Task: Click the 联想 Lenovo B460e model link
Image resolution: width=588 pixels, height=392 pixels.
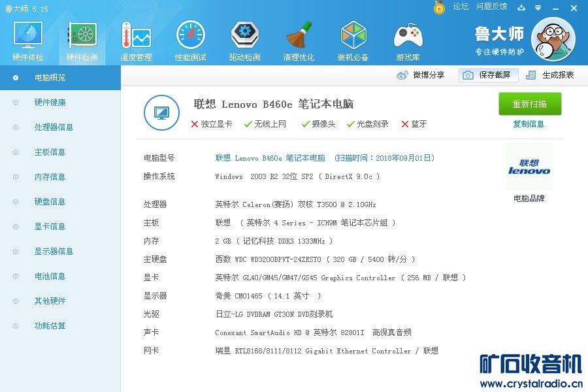Action: point(270,158)
